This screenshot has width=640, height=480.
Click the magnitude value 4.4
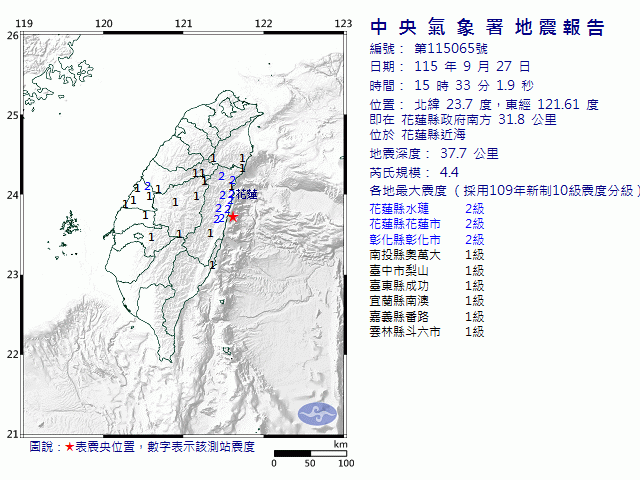[x=449, y=173]
